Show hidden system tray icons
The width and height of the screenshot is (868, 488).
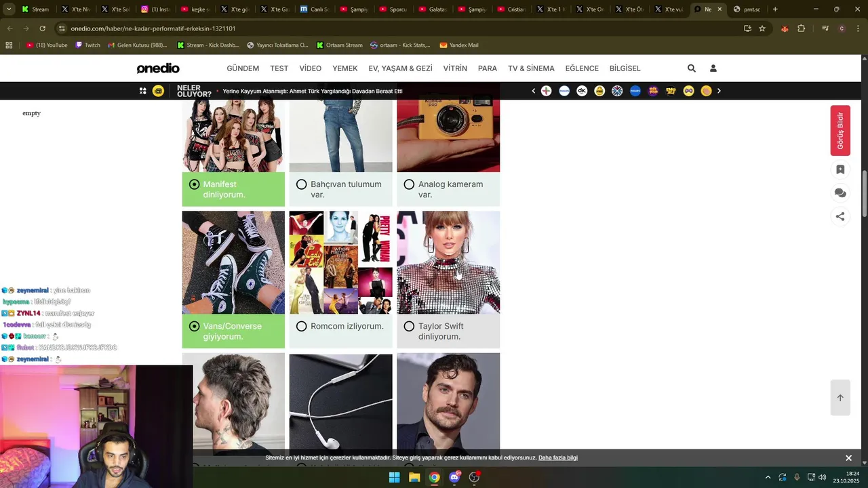tap(768, 477)
